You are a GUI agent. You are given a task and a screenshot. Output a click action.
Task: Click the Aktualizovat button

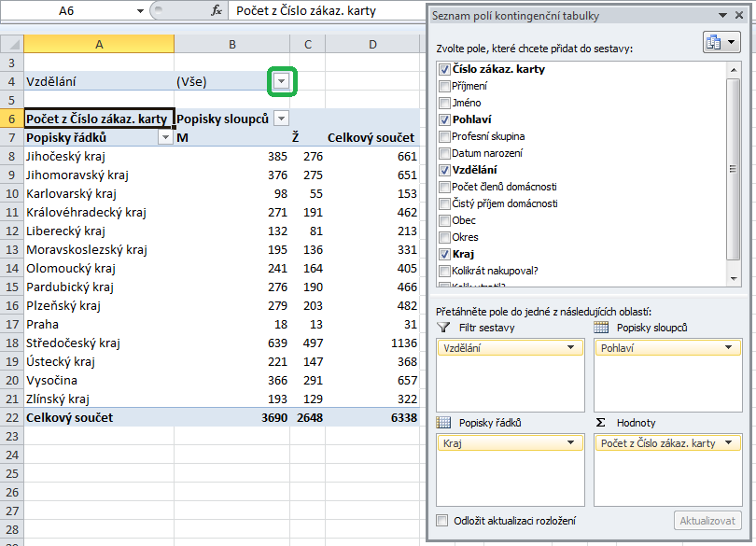coord(707,521)
